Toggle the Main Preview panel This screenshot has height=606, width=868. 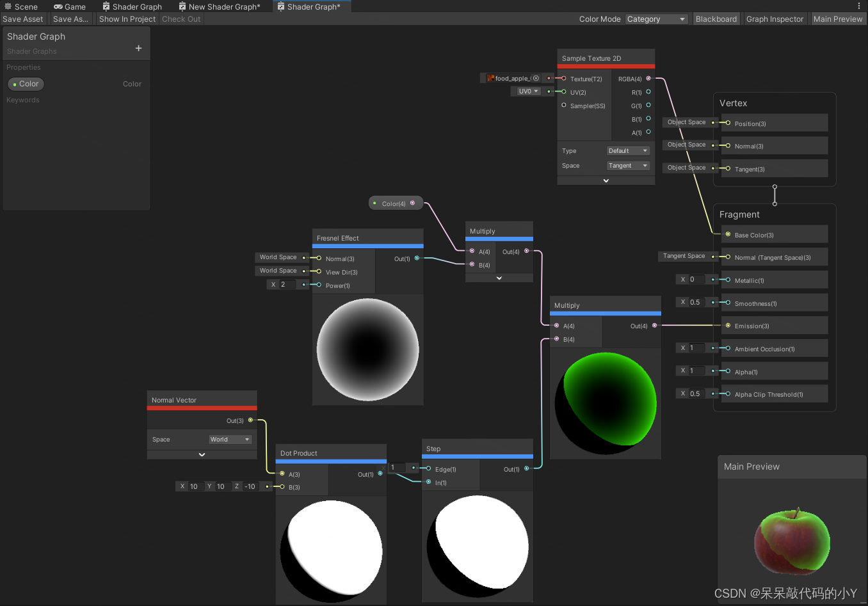[838, 19]
